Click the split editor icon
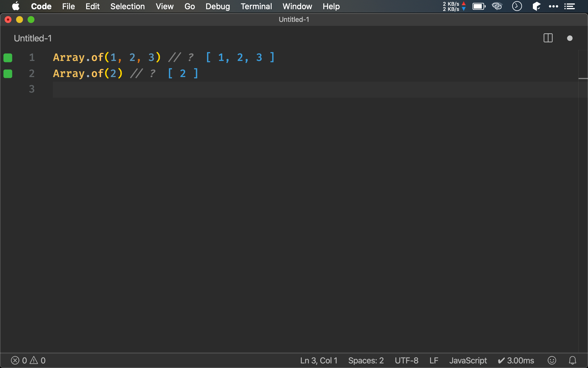The image size is (588, 368). (548, 38)
